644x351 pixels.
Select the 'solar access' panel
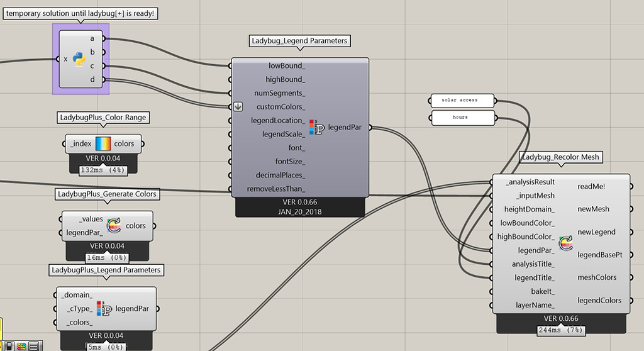point(462,101)
